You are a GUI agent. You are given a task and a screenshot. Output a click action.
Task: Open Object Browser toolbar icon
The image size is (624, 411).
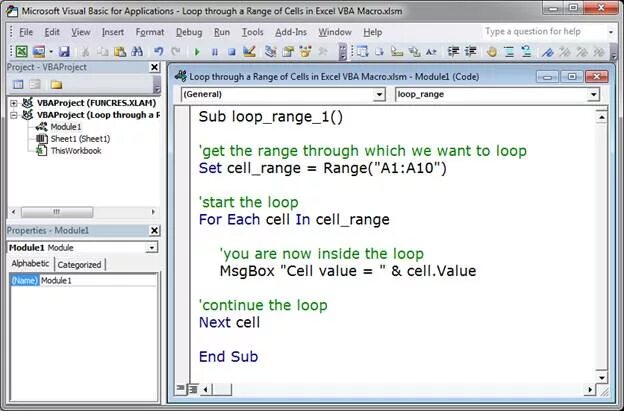tap(306, 51)
